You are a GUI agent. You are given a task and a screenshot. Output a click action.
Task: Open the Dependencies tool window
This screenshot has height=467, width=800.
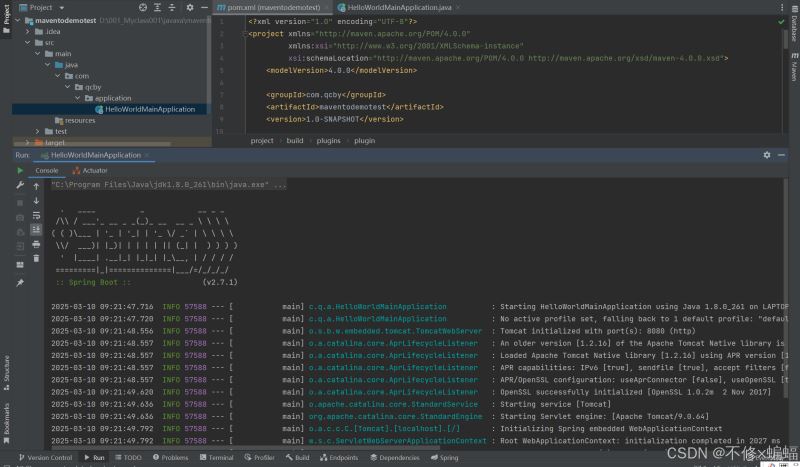pyautogui.click(x=395, y=457)
